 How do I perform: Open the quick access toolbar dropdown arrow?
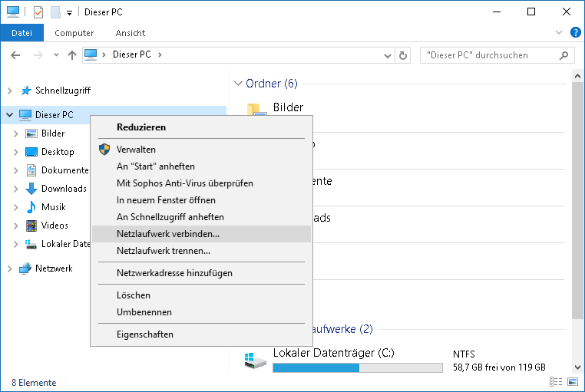pyautogui.click(x=69, y=13)
